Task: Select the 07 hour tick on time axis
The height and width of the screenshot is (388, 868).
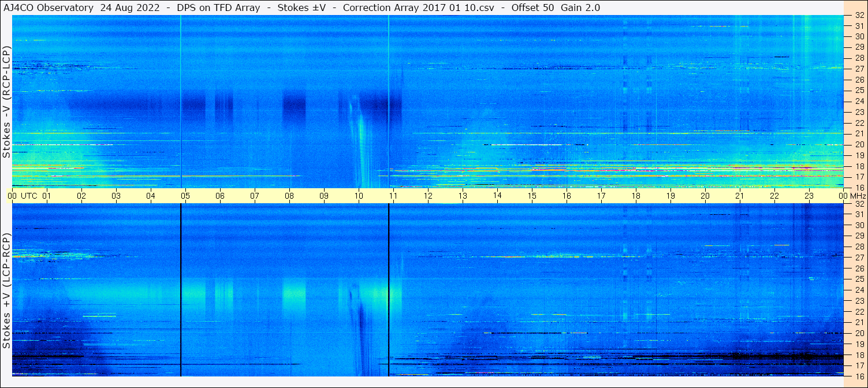Action: pos(255,196)
